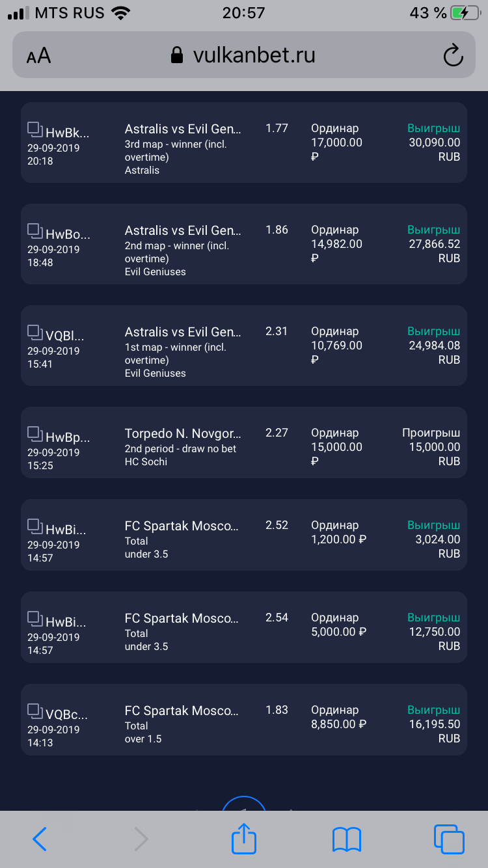Tap the circular pagination button at bottom
488x868 pixels.
244,804
